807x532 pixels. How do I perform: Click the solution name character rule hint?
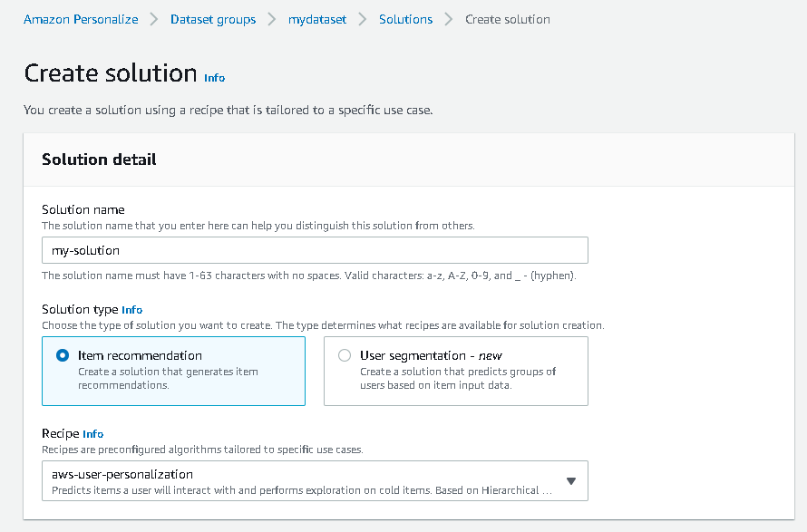click(x=309, y=276)
